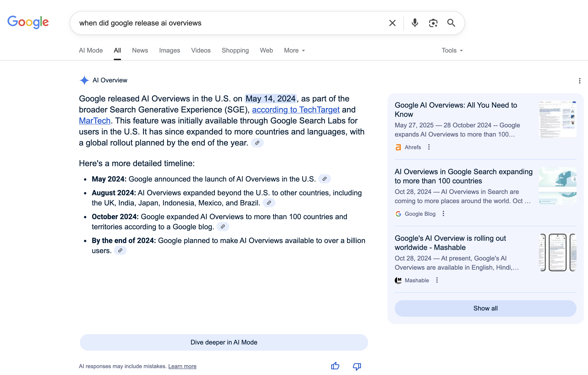Expand the More dropdown menu
The height and width of the screenshot is (375, 588).
[x=294, y=50]
